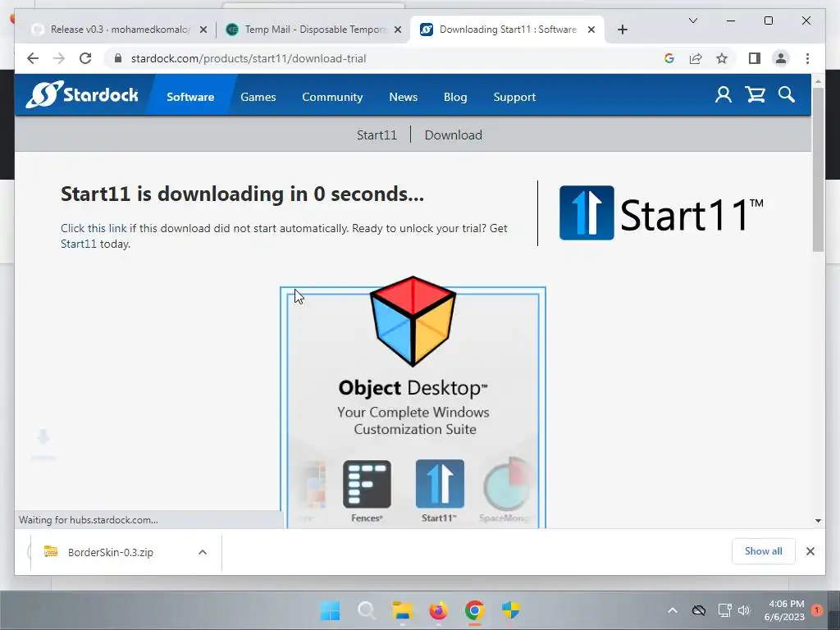Open the Windows Start button
The height and width of the screenshot is (630, 840).
[x=330, y=610]
